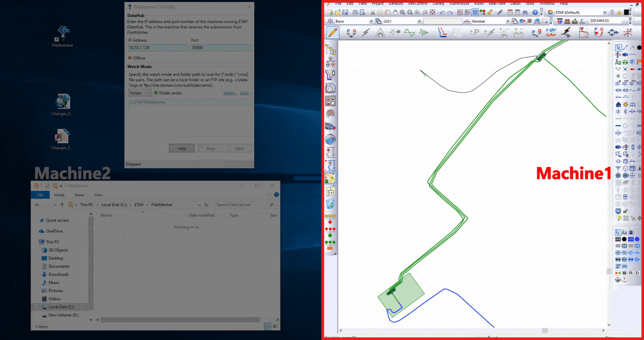Switch to the View tab in File Explorer
Viewport: 644px width, 340px height.
click(x=98, y=195)
